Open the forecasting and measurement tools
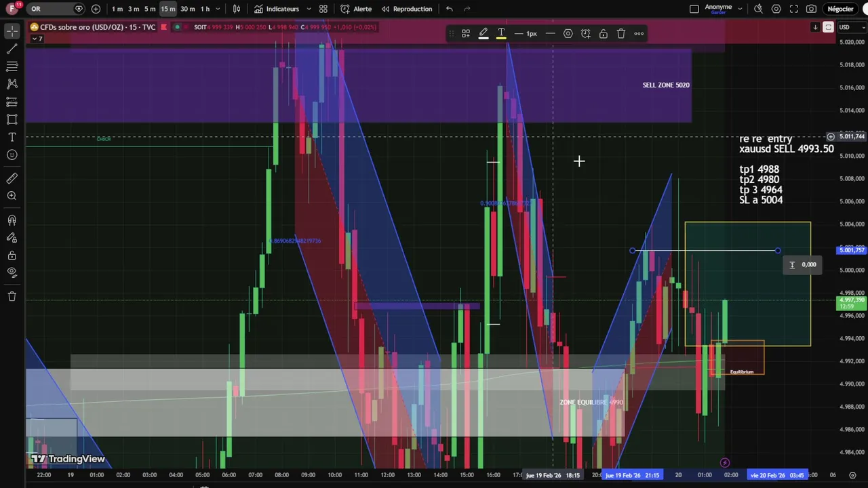Image resolution: width=868 pixels, height=488 pixels. 12,102
